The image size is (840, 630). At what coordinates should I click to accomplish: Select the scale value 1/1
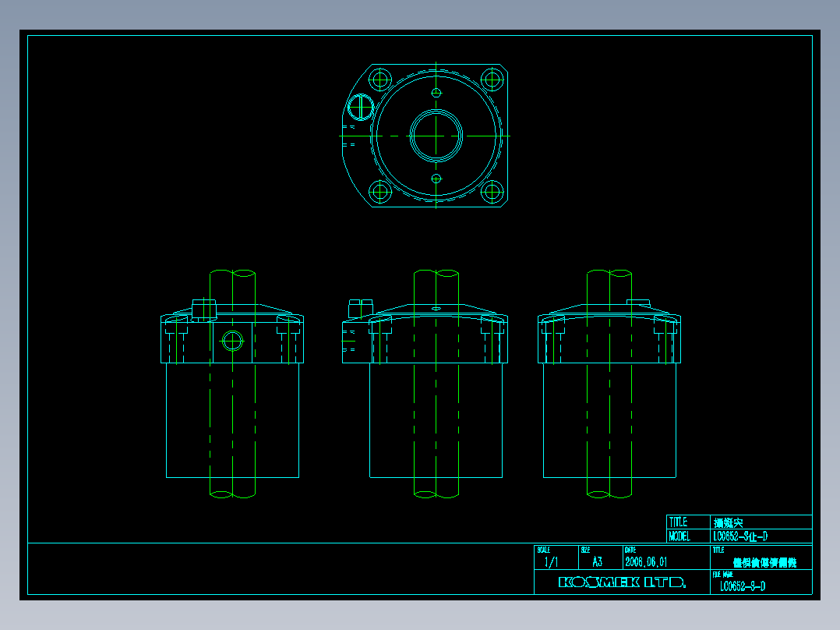point(551,562)
